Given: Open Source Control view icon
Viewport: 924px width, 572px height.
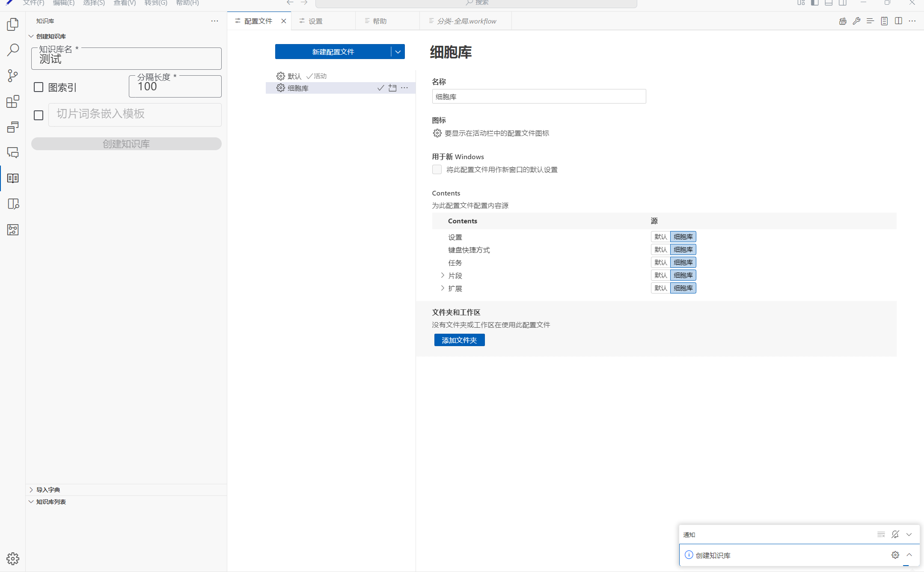Looking at the screenshot, I should 13,76.
